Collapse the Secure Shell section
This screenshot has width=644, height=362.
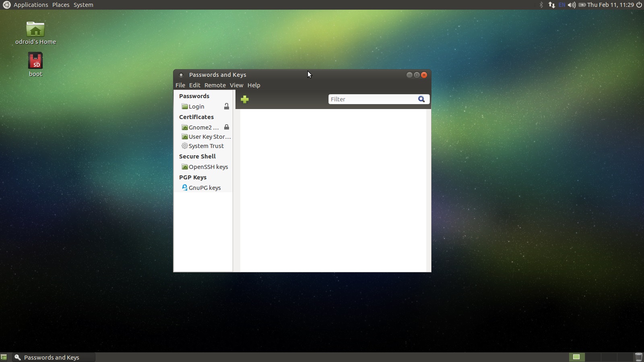197,156
